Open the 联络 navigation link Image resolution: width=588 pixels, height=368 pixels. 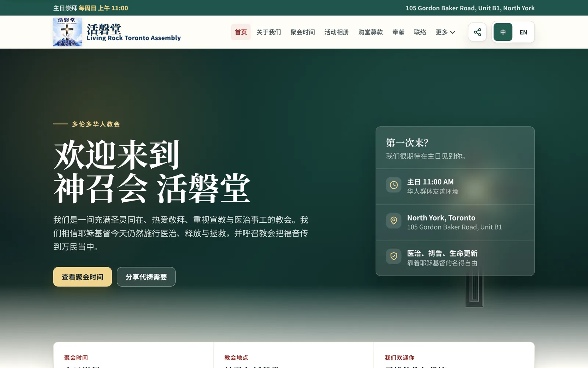420,32
